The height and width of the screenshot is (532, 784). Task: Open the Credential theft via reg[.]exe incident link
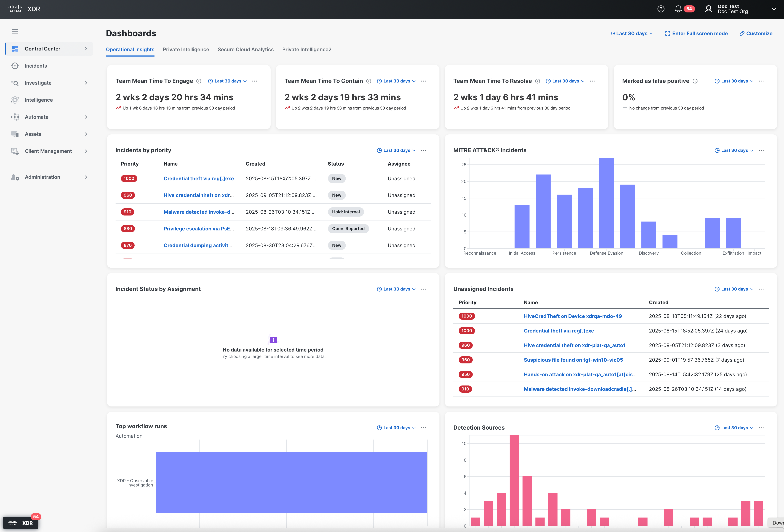198,179
